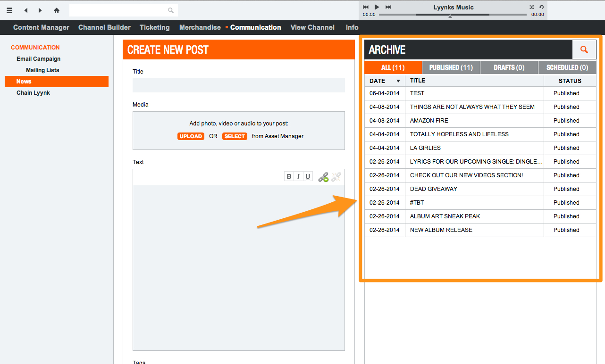Viewport: 605px width, 364px height.
Task: Click Published status of NEW ALBUM RELEASE
Action: pyautogui.click(x=566, y=230)
